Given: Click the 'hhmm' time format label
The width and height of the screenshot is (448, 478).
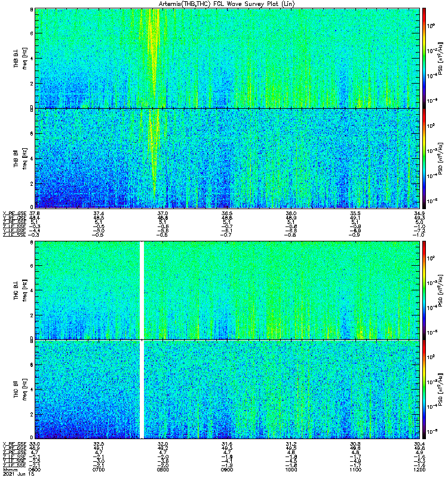Looking at the screenshot, I should [x=10, y=470].
